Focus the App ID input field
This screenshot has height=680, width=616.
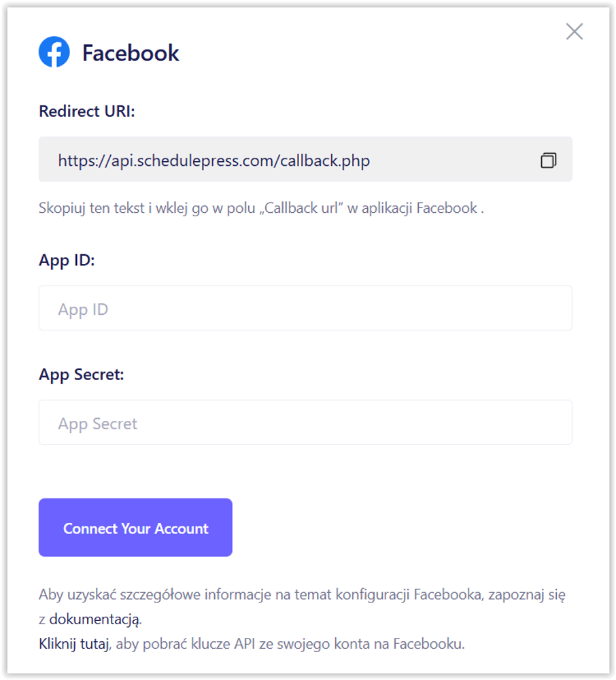pyautogui.click(x=306, y=308)
